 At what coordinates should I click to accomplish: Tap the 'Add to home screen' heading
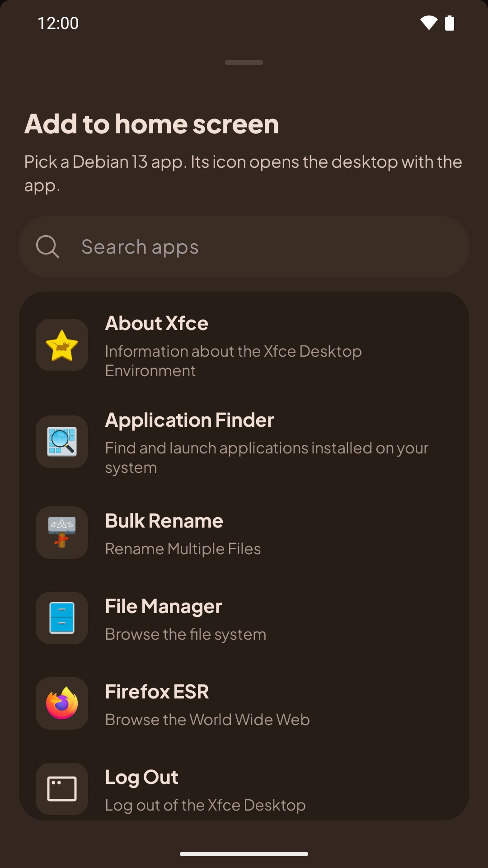coord(152,124)
